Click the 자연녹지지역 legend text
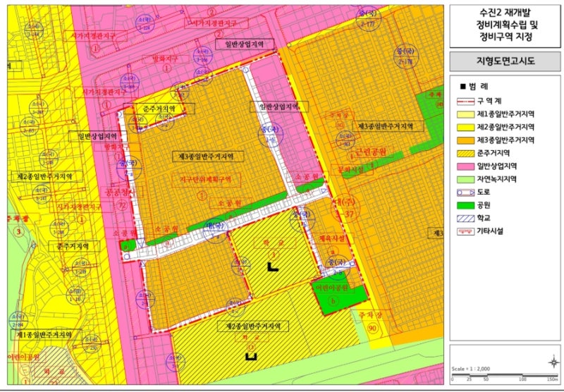Screen dimensions: 564x392 [496, 179]
